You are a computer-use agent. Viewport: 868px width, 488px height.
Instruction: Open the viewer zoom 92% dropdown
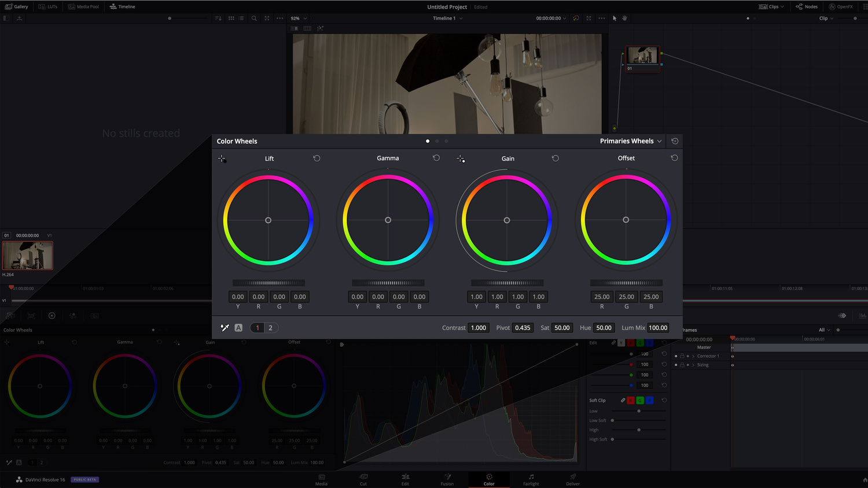pos(297,18)
